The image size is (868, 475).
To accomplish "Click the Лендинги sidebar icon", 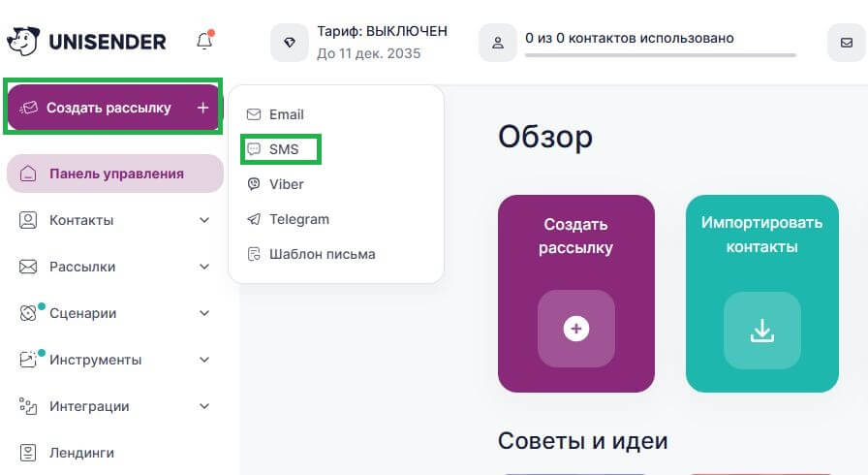I will click(28, 453).
